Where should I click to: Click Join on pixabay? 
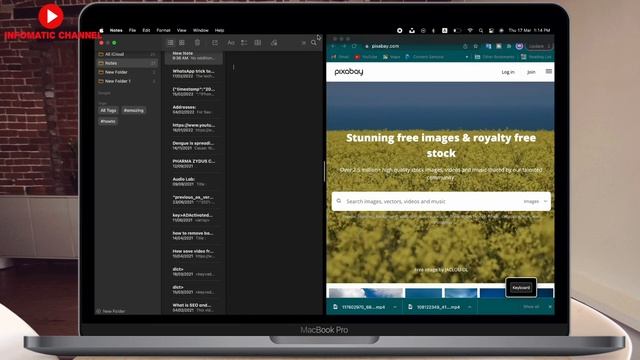[531, 72]
